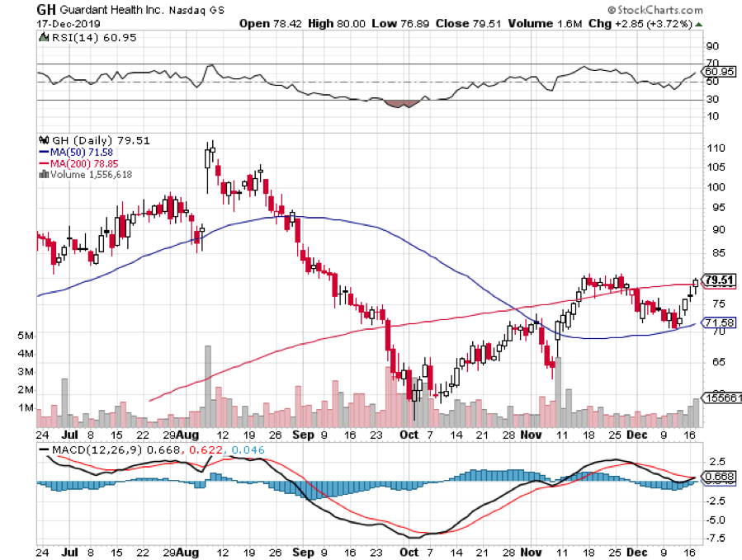This screenshot has height=560, width=742.
Task: Click the green up arrow after the change percentage
Action: pos(698,24)
